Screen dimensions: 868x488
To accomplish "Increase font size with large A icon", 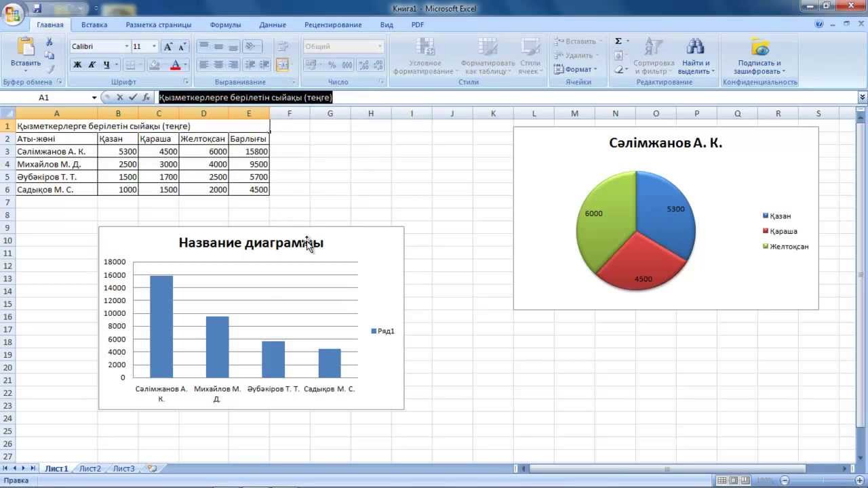I will tap(167, 47).
